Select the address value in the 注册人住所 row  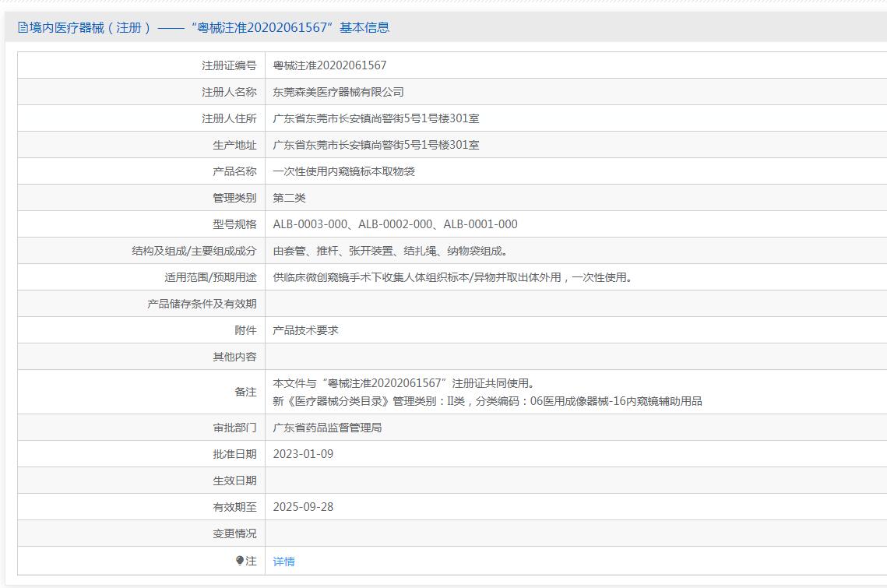click(x=376, y=118)
